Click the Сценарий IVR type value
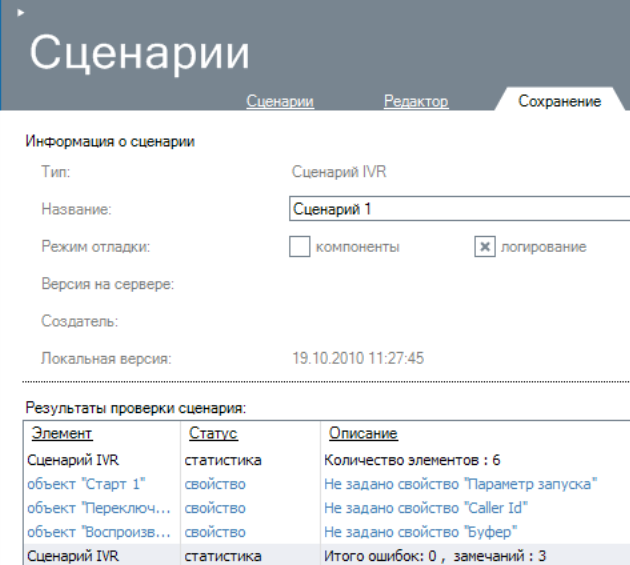 (339, 172)
